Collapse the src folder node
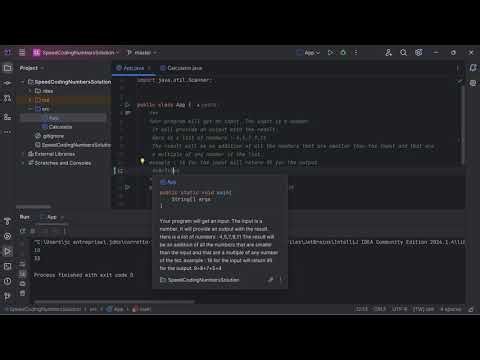Image resolution: width=480 pixels, height=360 pixels. point(30,109)
